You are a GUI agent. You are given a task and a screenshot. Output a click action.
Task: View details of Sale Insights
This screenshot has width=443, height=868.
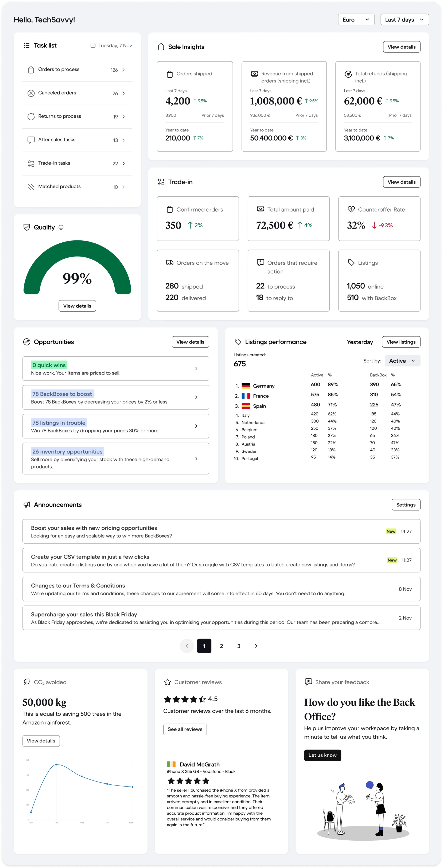click(x=402, y=47)
